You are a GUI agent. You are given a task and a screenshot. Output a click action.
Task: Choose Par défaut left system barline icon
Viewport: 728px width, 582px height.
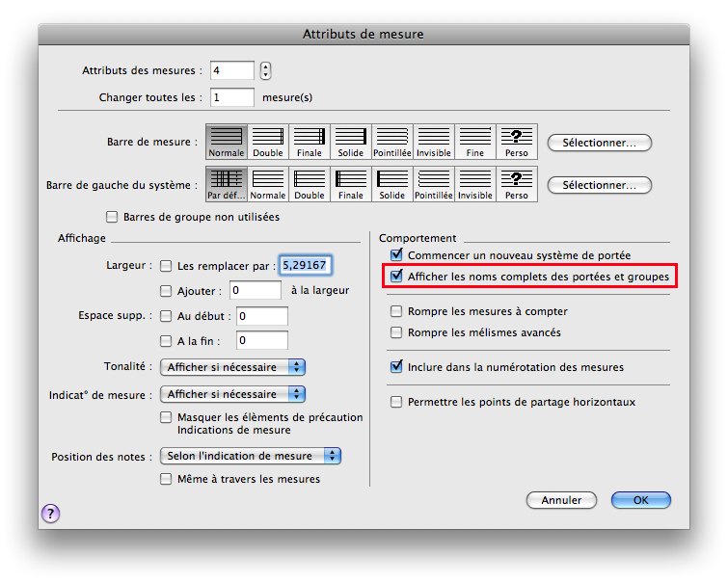(x=227, y=183)
